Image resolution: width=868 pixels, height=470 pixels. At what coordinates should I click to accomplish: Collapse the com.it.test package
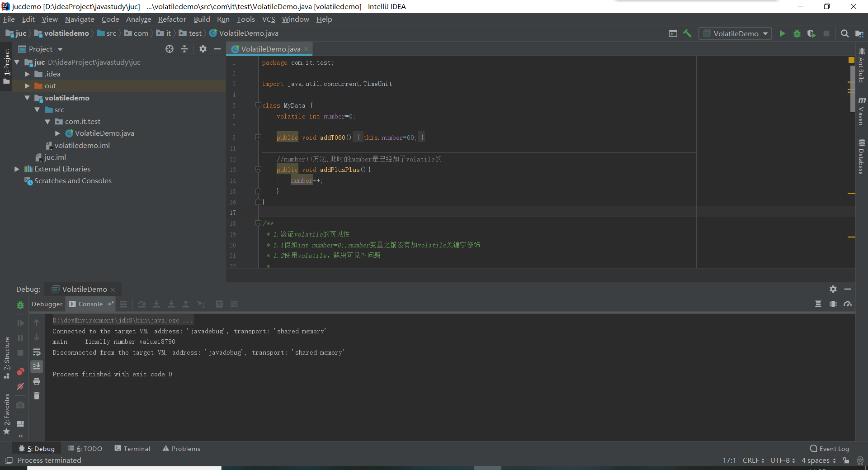[47, 121]
